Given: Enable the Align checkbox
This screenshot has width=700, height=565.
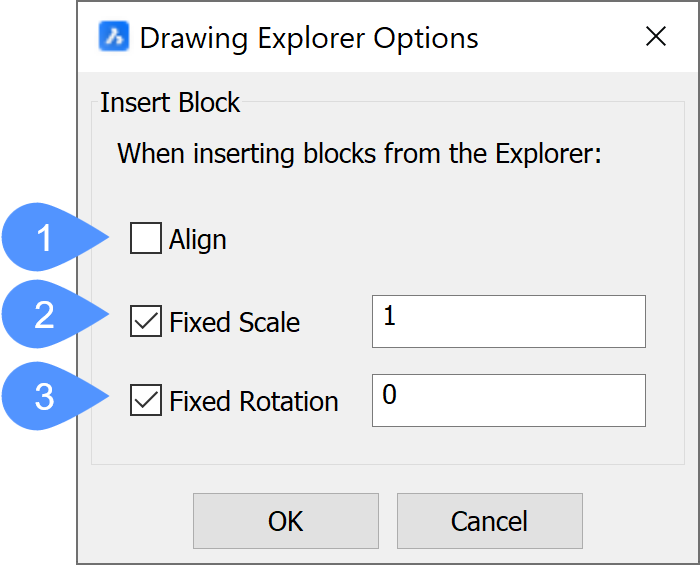Looking at the screenshot, I should 146,240.
